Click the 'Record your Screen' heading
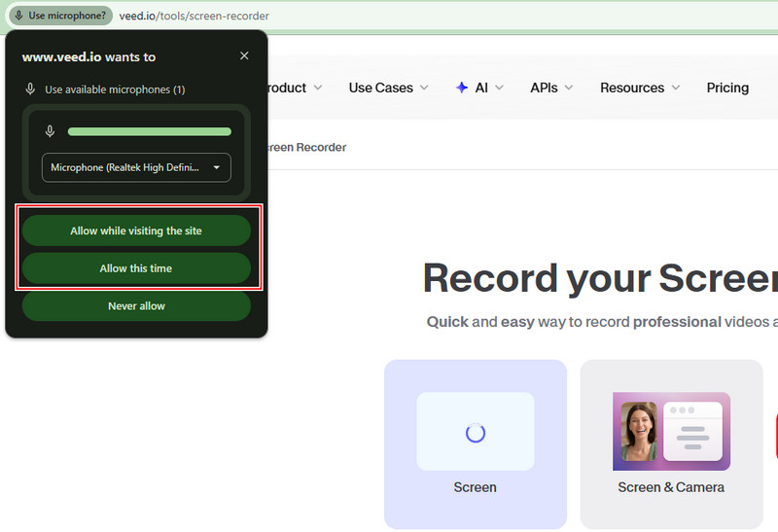The image size is (778, 532). click(x=600, y=278)
